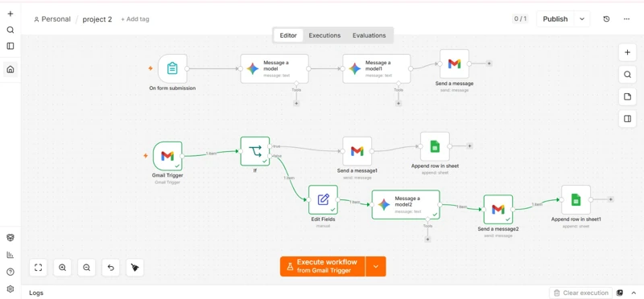
Task: Open the Logs panel label
Action: (x=36, y=293)
